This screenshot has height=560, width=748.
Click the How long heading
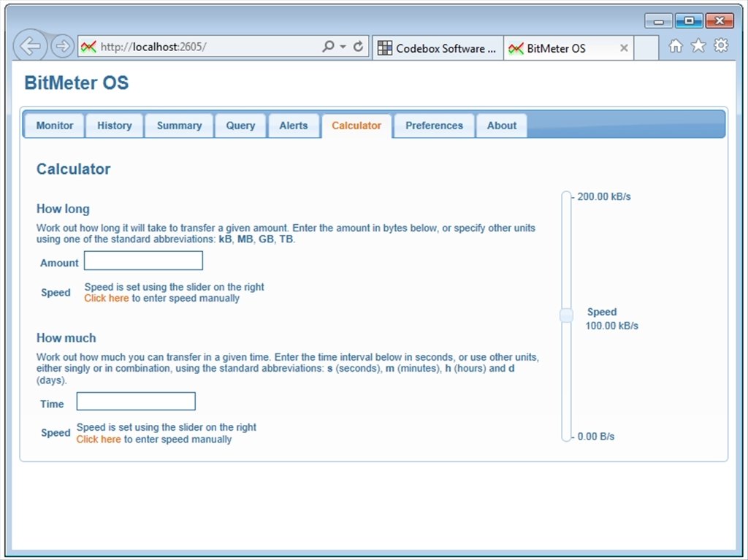click(x=63, y=209)
